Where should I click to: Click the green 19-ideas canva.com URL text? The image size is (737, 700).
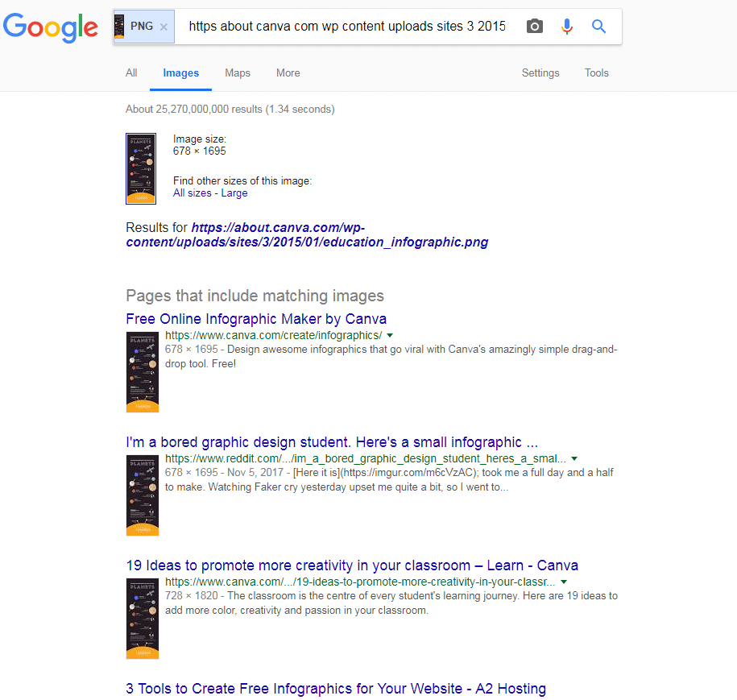point(360,582)
